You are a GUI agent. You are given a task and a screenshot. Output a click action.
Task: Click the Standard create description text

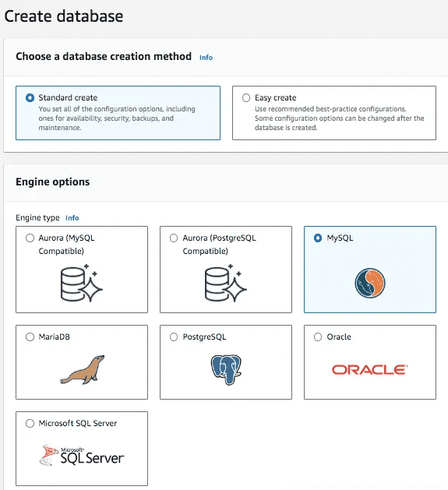tap(117, 118)
